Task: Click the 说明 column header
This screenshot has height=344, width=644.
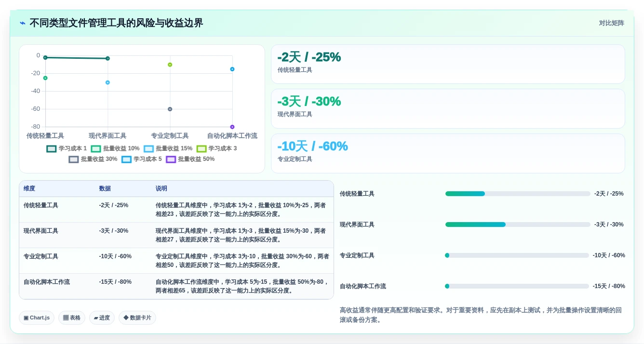Action: tap(161, 188)
